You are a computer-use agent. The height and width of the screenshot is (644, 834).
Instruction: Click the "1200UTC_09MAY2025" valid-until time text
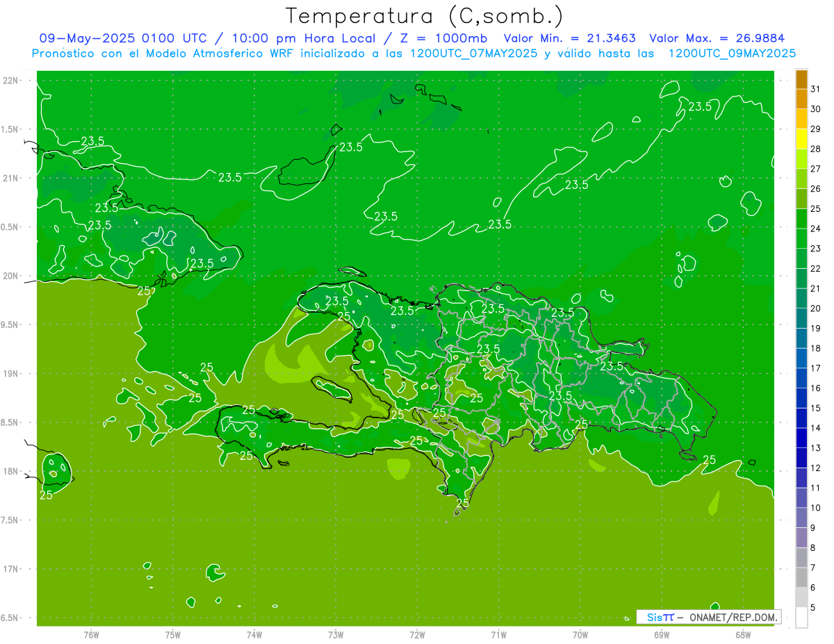tap(732, 53)
